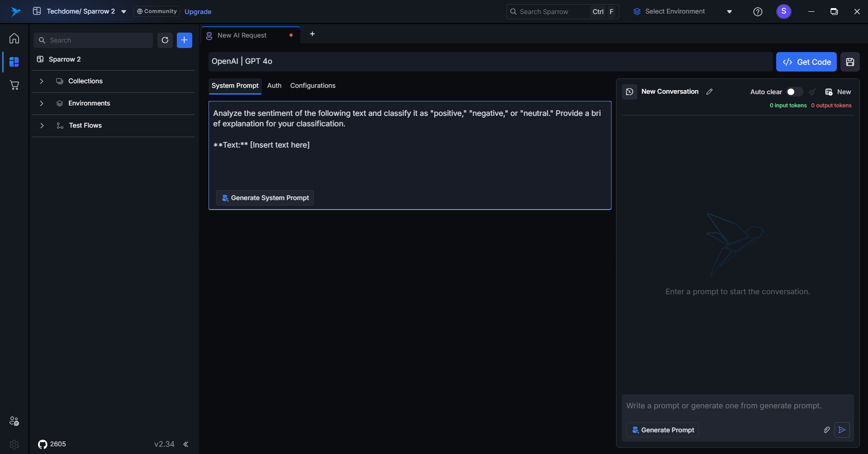Expand the Test Flows section
Viewport: 868px width, 454px height.
click(42, 125)
